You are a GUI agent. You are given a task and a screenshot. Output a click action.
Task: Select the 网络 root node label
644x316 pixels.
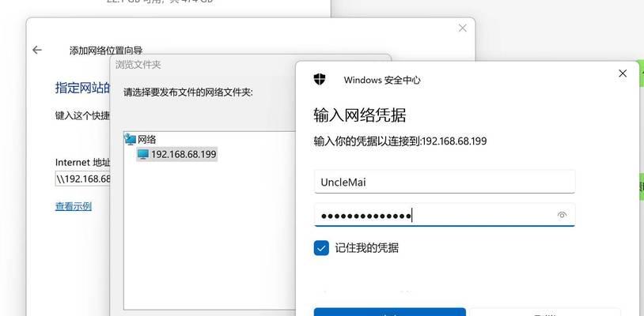click(x=146, y=139)
